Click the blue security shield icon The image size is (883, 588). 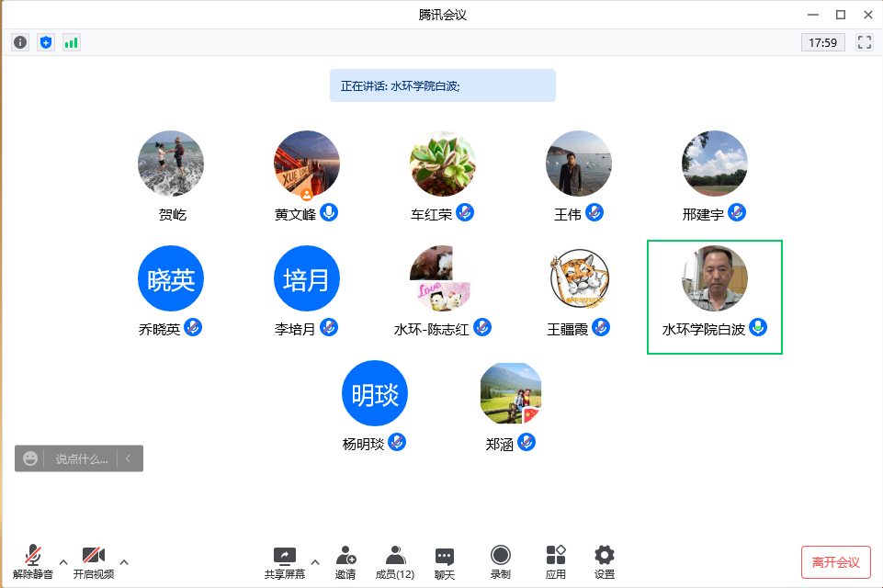coord(46,42)
